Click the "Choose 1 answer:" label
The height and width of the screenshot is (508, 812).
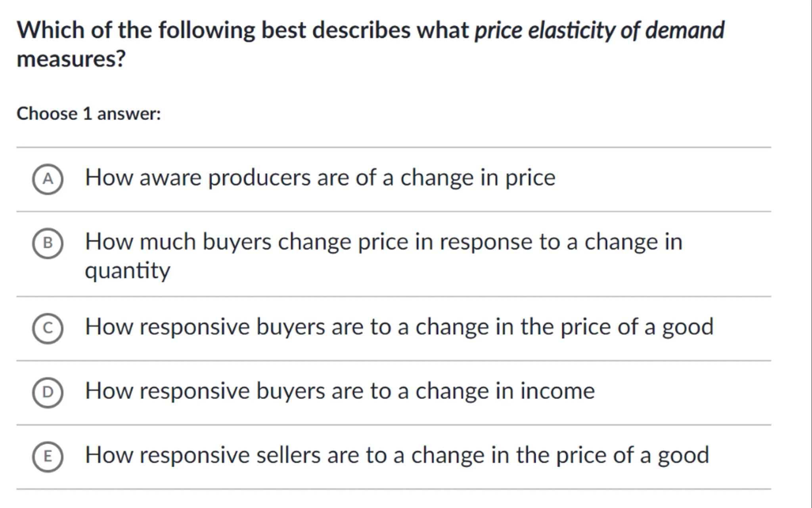pyautogui.click(x=89, y=114)
